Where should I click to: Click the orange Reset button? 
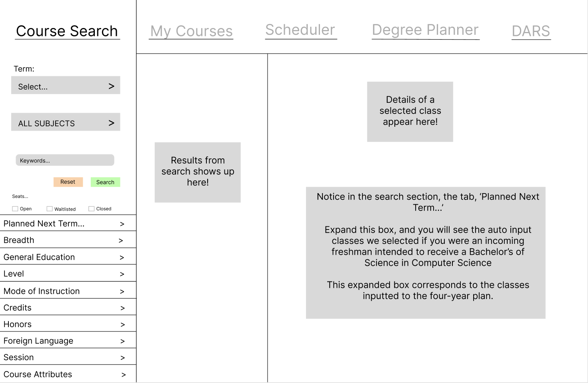(68, 182)
